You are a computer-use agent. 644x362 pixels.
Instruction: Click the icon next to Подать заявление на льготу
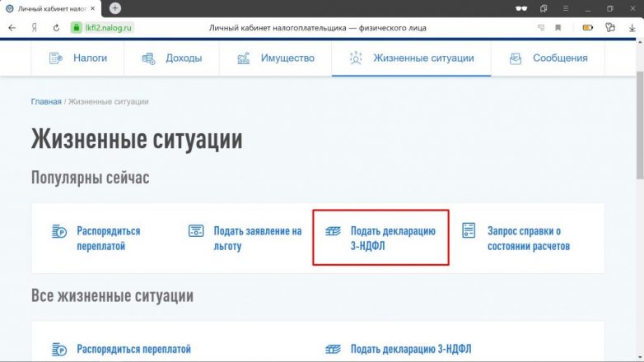click(x=196, y=231)
